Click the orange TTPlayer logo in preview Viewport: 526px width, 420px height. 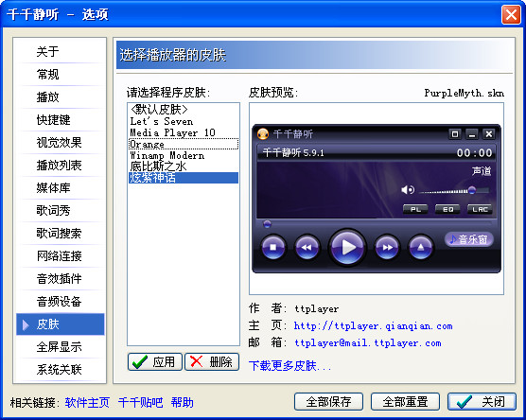pyautogui.click(x=263, y=134)
